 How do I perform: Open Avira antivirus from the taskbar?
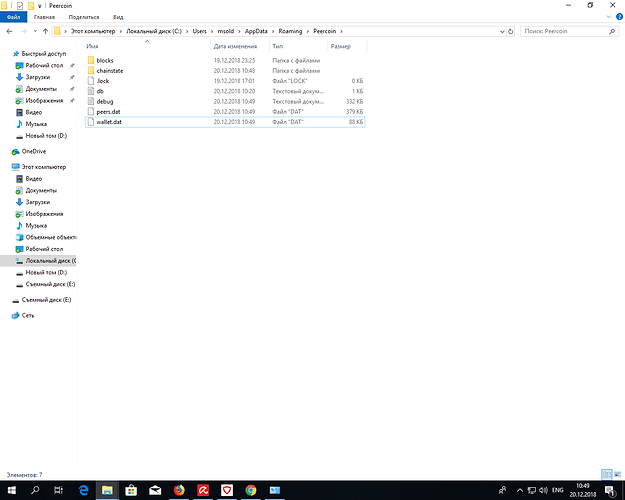(203, 490)
